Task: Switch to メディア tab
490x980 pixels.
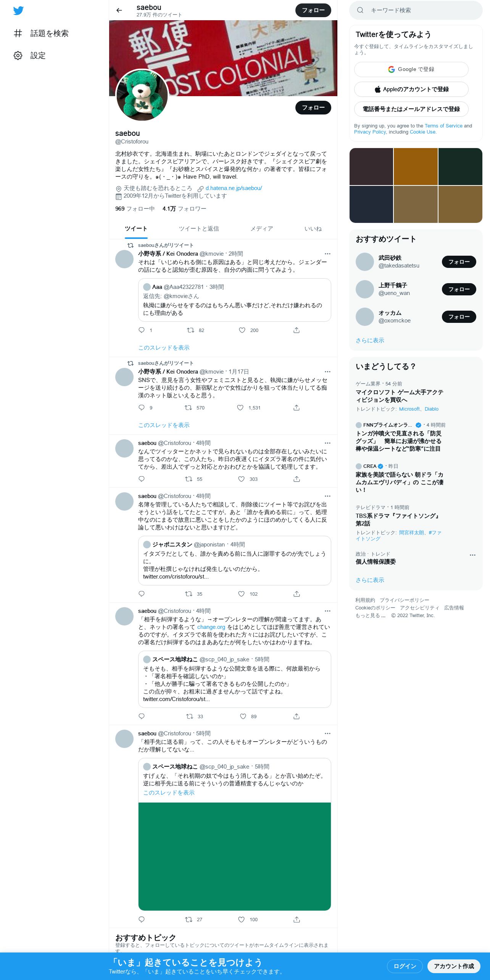Action: (x=261, y=229)
